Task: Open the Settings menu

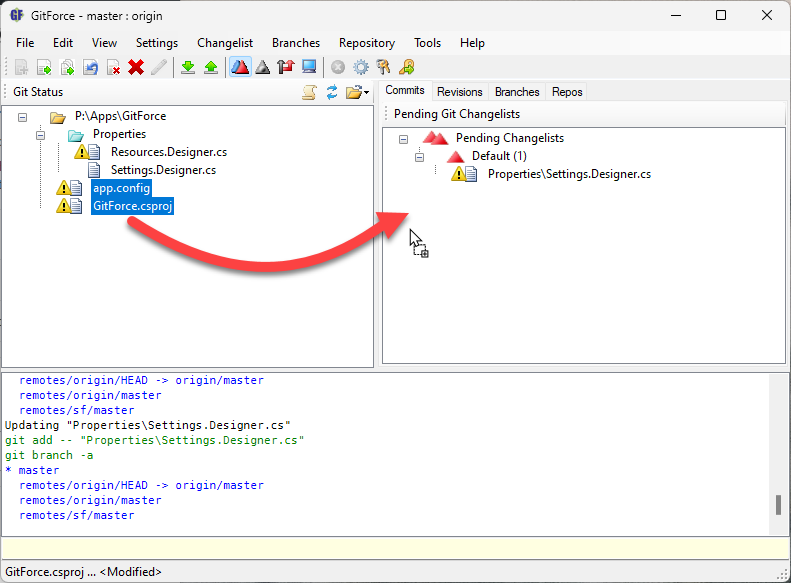Action: 157,43
